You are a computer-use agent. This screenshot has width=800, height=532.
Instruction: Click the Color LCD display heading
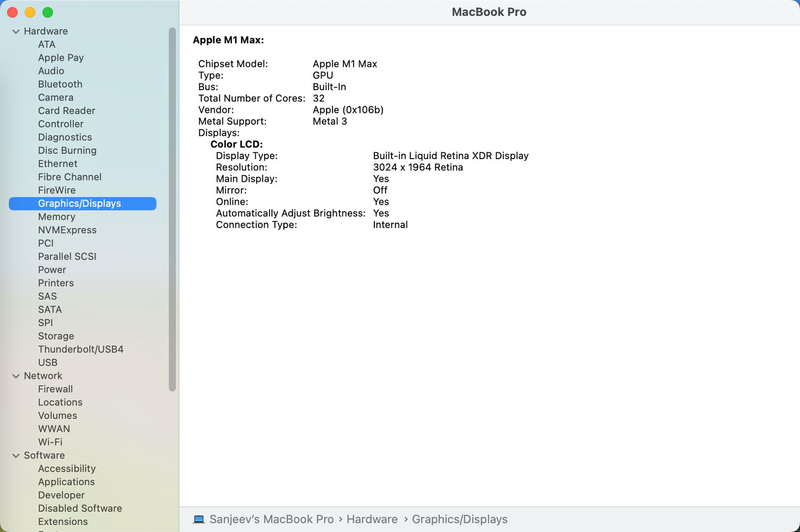click(x=236, y=145)
